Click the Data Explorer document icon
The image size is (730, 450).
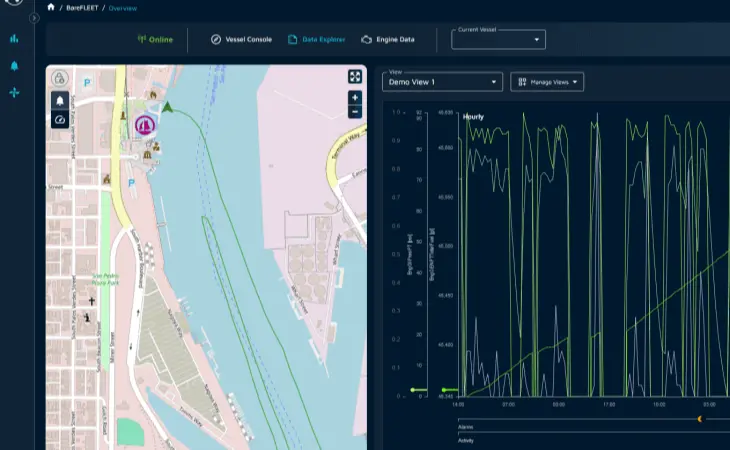click(292, 40)
